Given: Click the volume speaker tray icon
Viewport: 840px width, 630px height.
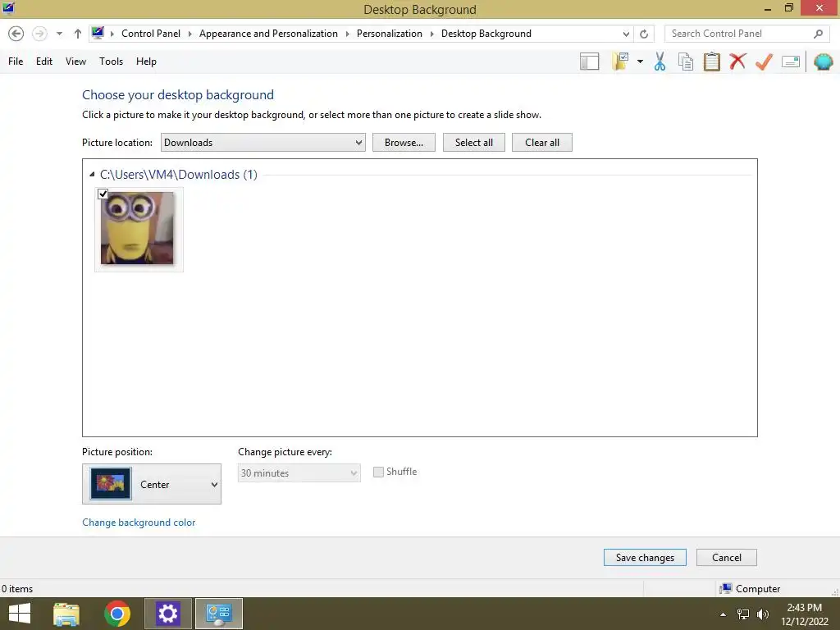Looking at the screenshot, I should (763, 614).
